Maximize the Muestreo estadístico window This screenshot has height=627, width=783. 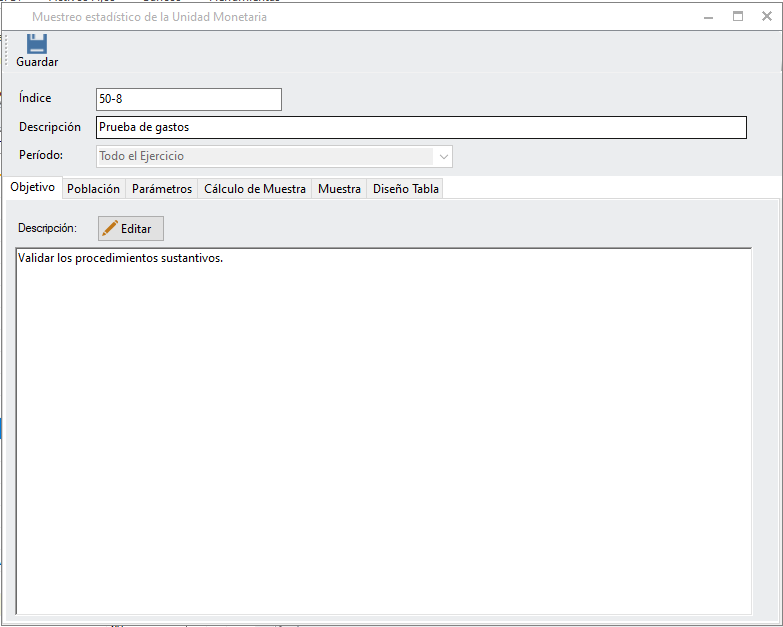[738, 17]
